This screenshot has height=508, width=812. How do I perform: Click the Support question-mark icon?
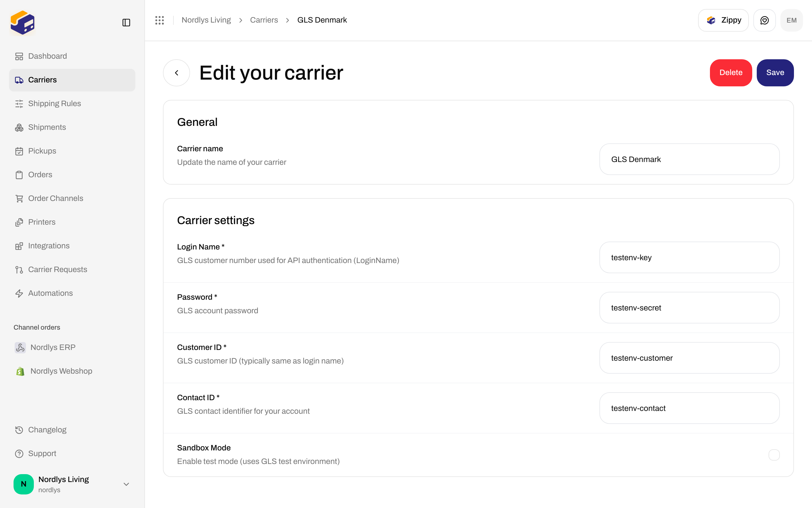tap(19, 454)
